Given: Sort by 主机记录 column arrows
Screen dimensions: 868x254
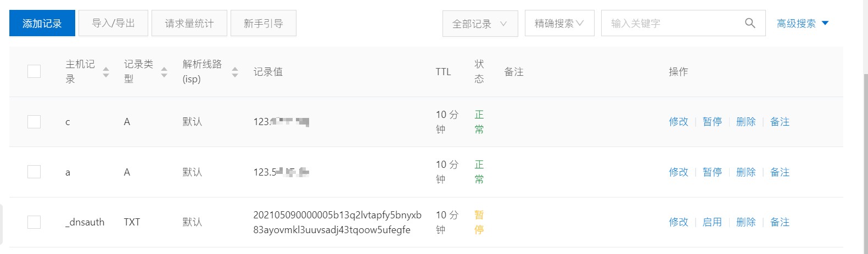Looking at the screenshot, I should (x=106, y=72).
